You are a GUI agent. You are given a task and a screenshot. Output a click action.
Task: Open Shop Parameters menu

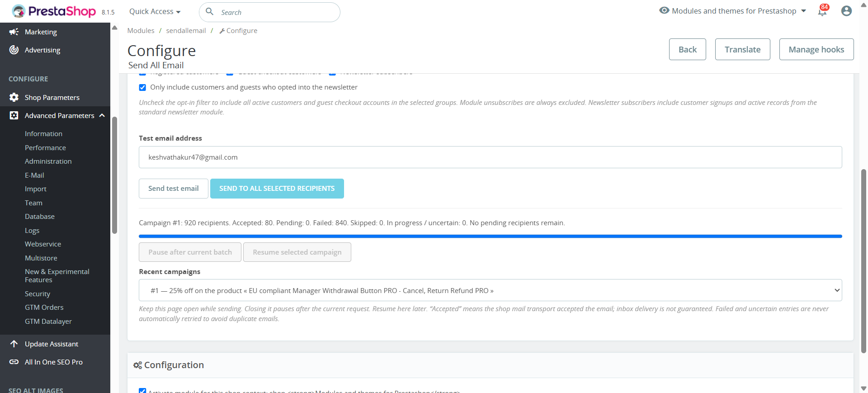(52, 97)
